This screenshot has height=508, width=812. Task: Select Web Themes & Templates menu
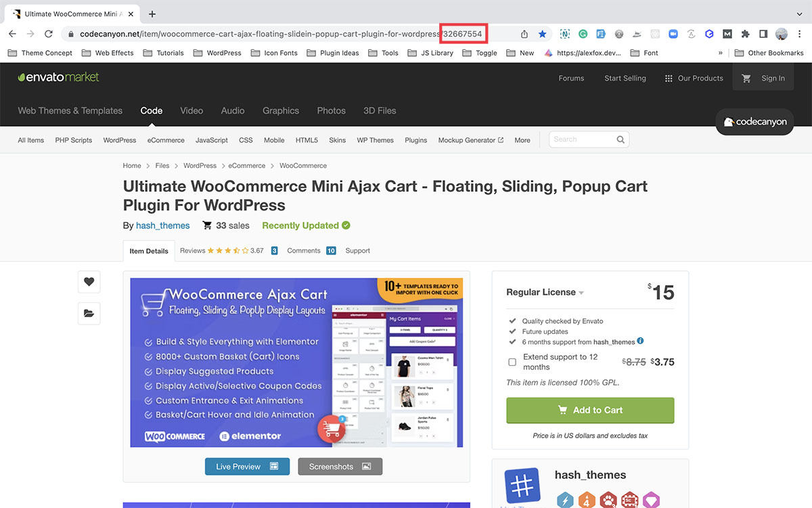click(x=70, y=110)
